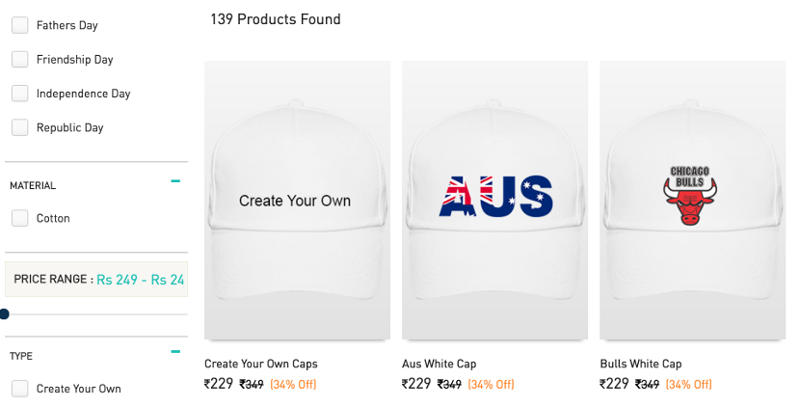Check the Fathers Day filter
The image size is (800, 405).
pyautogui.click(x=20, y=25)
